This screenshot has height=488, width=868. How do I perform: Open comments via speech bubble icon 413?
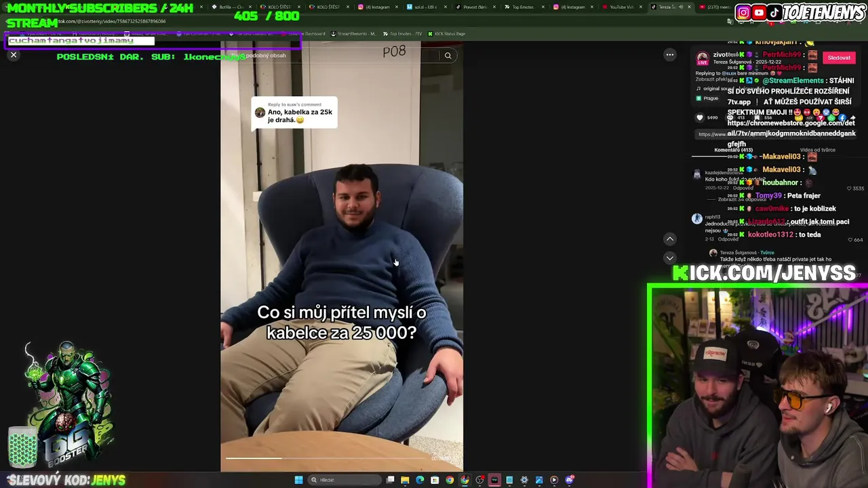[x=730, y=117]
